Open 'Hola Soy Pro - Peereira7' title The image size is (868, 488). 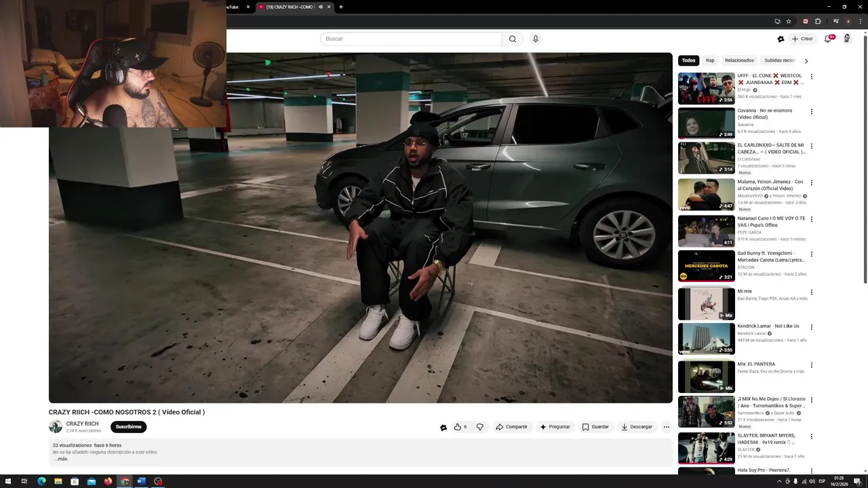764,470
